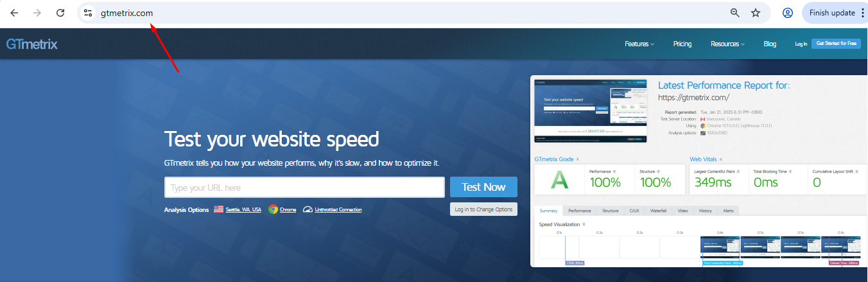Click the Seattle, WA, USA location link
Screen dimensions: 868x282
(243, 210)
